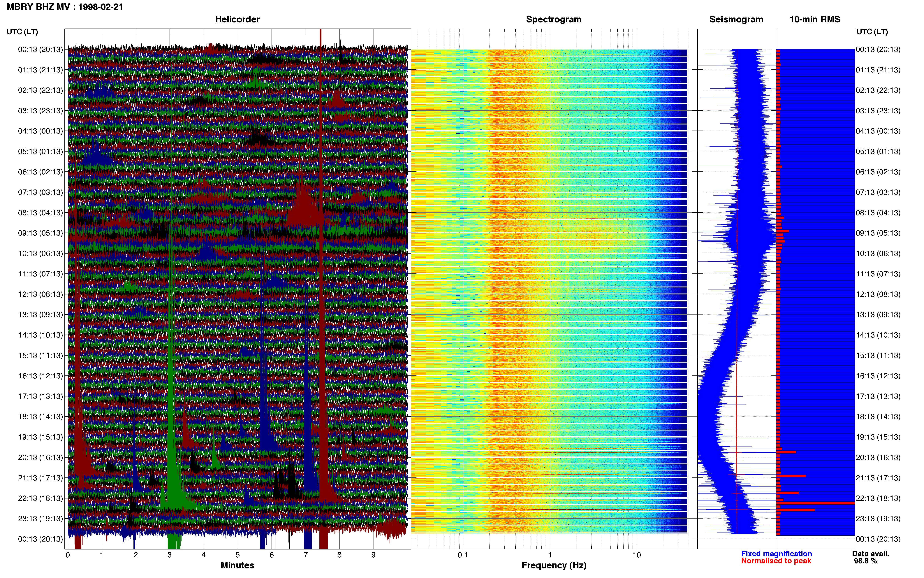Image resolution: width=924 pixels, height=578 pixels.
Task: Click the Helicorder panel title
Action: coord(237,19)
